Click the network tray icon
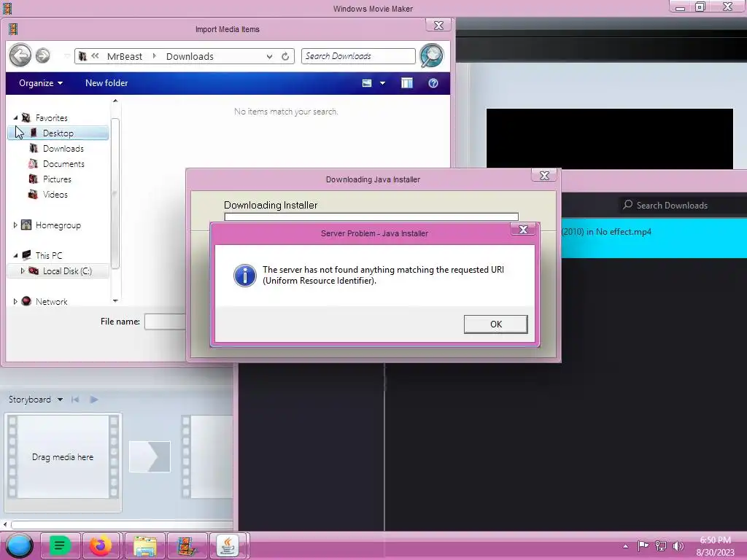The image size is (747, 560). 661,545
